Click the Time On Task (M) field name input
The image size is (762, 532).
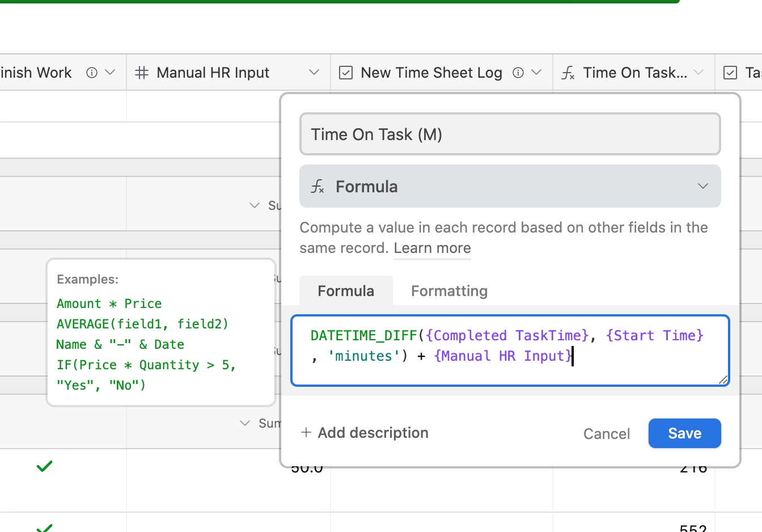(x=510, y=134)
